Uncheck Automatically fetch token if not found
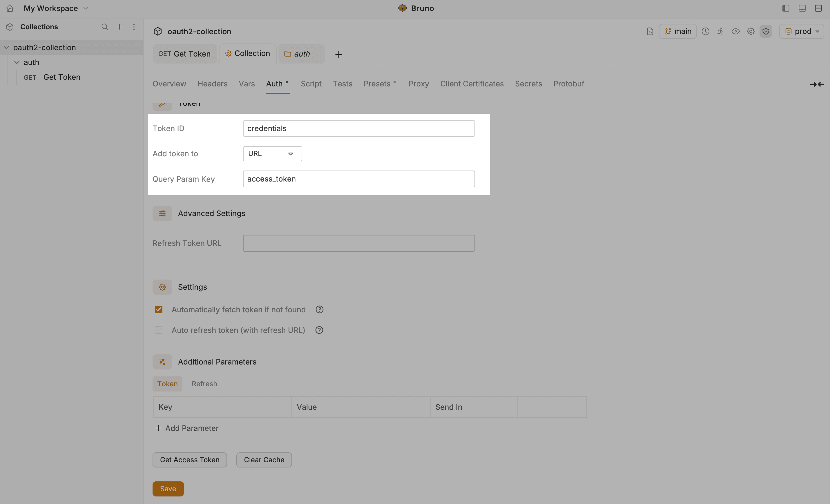Viewport: 830px width, 504px height. [159, 309]
